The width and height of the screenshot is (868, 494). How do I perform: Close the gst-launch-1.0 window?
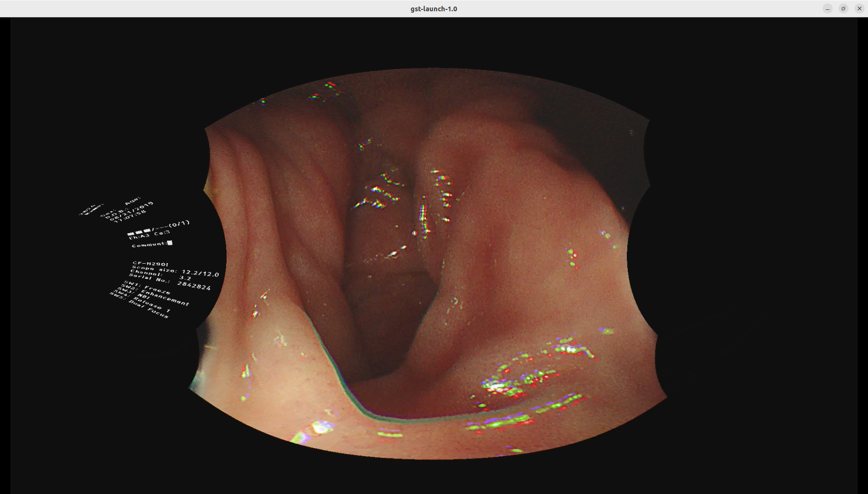tap(860, 8)
